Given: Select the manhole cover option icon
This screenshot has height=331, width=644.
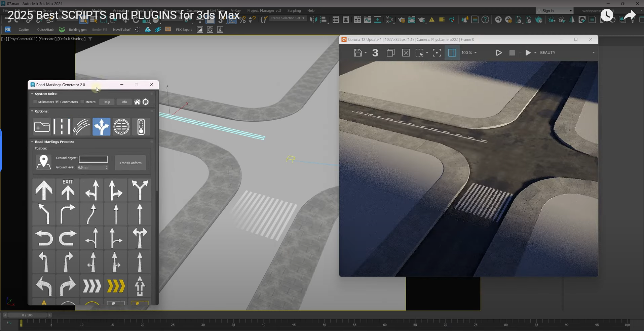Looking at the screenshot, I should coord(121,127).
